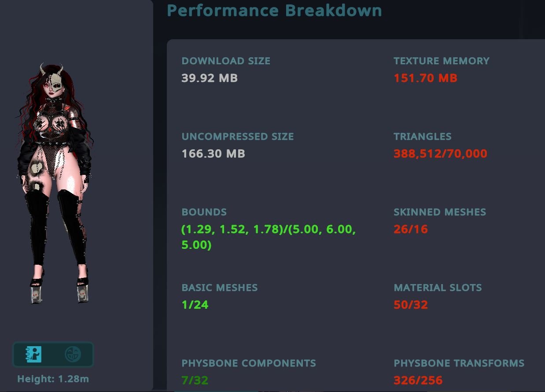Click the 388,512/70,000 triangles value
The image size is (545, 392).
440,154
